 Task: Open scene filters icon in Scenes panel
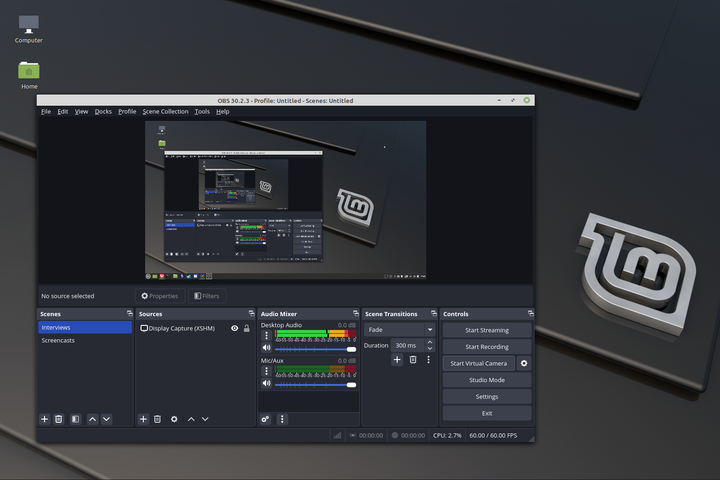tap(75, 419)
